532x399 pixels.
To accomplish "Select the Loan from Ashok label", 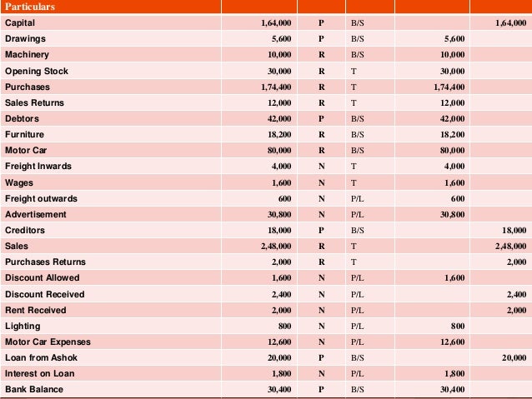I will point(41,357).
